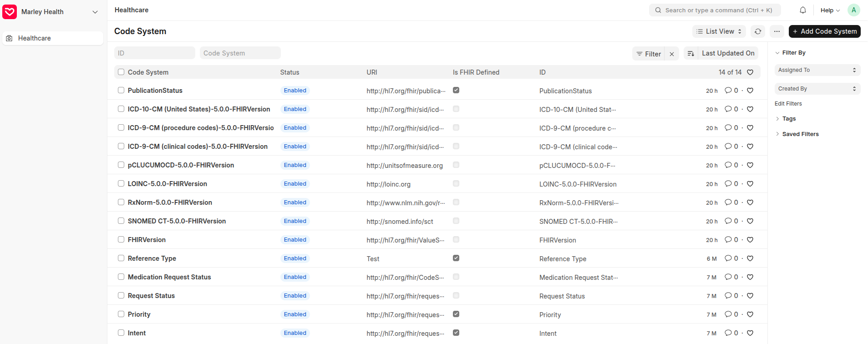Refresh the Code System list

click(x=758, y=31)
